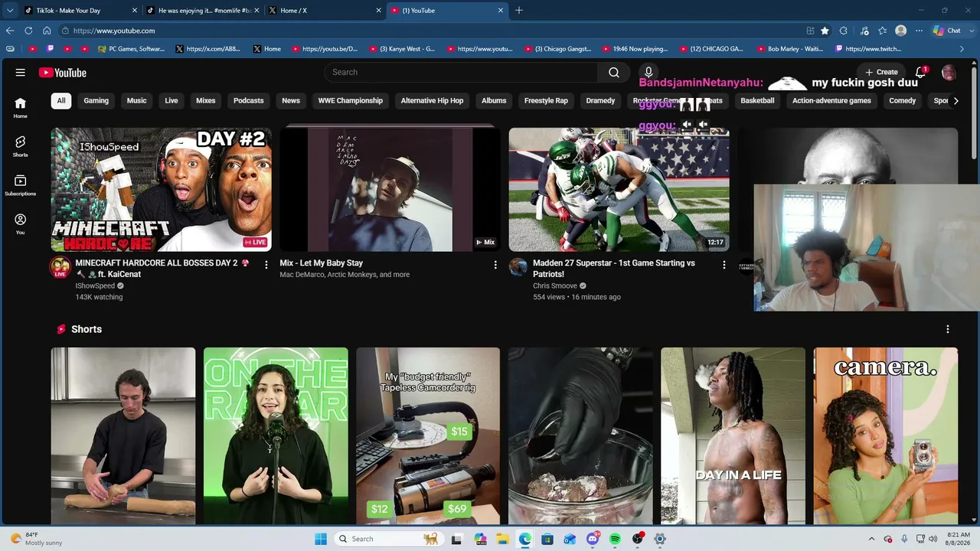Switch to the TikTok - Make Your Day tab
Image resolution: width=980 pixels, height=551 pixels.
click(x=80, y=10)
